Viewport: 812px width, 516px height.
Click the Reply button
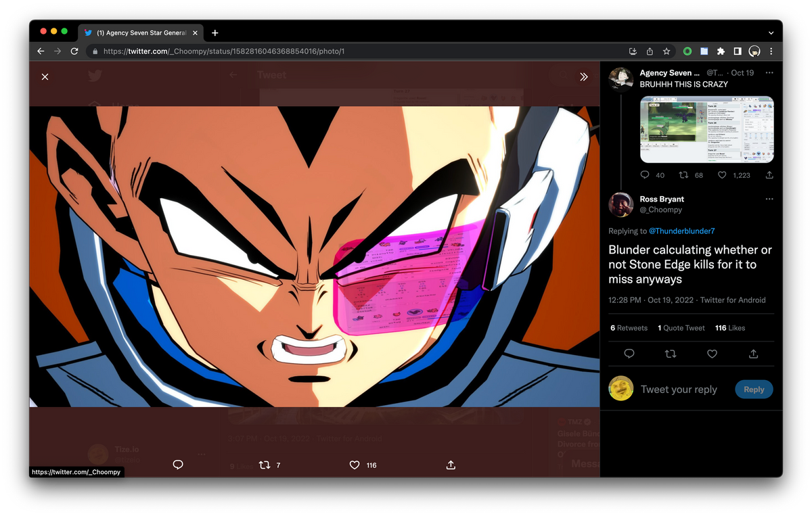pyautogui.click(x=753, y=390)
